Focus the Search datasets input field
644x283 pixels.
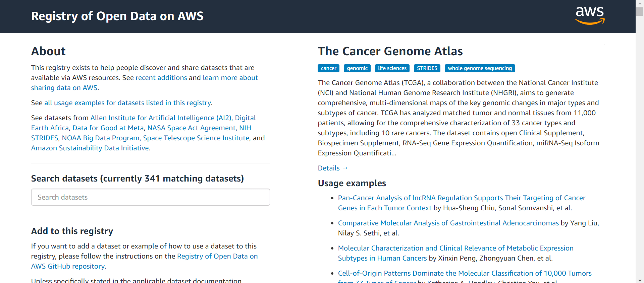point(151,197)
